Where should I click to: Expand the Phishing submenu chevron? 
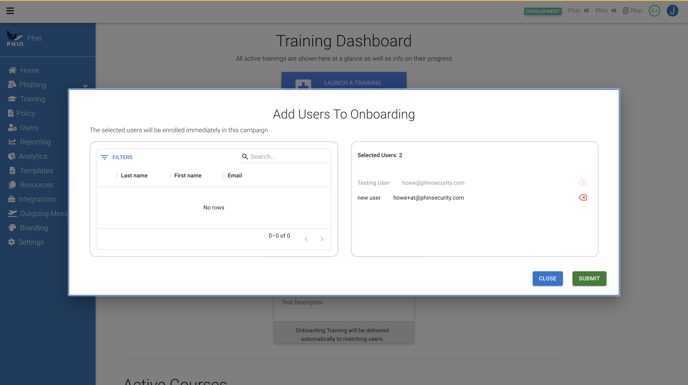coord(85,86)
